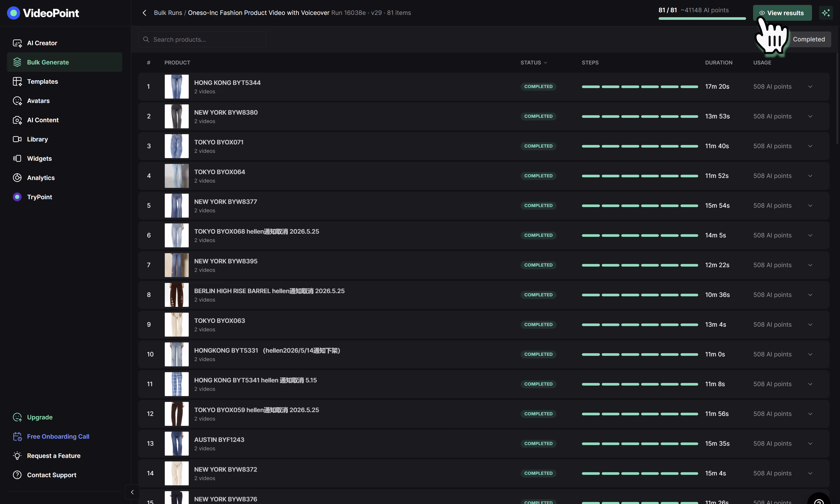Expand the TOKYO BYOX071 row chevron
840x504 pixels.
[810, 146]
